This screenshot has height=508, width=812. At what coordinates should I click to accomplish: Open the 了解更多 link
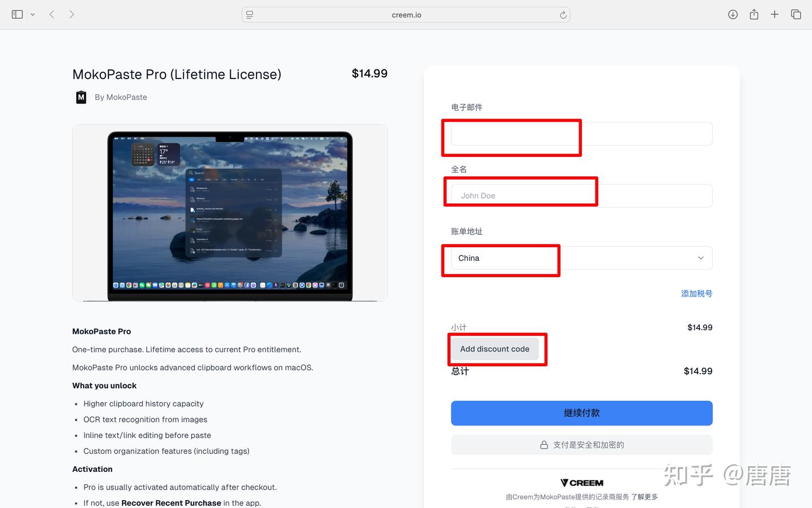pos(645,497)
